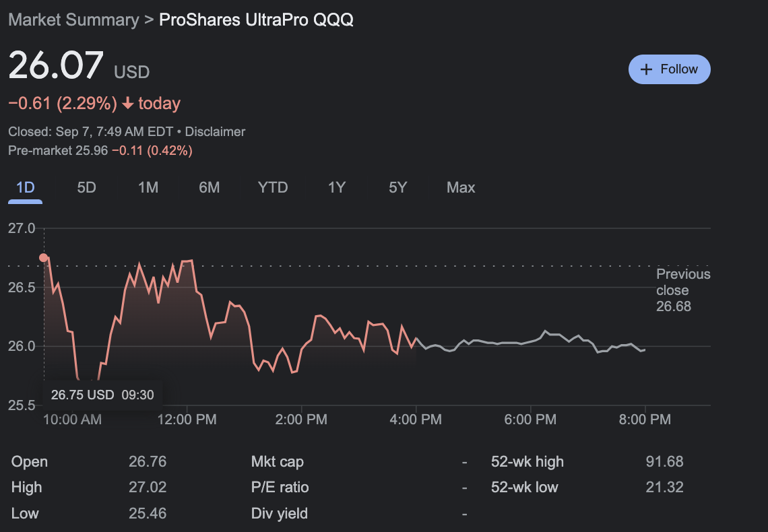
Task: Switch to the 1Y chart range
Action: coord(336,187)
